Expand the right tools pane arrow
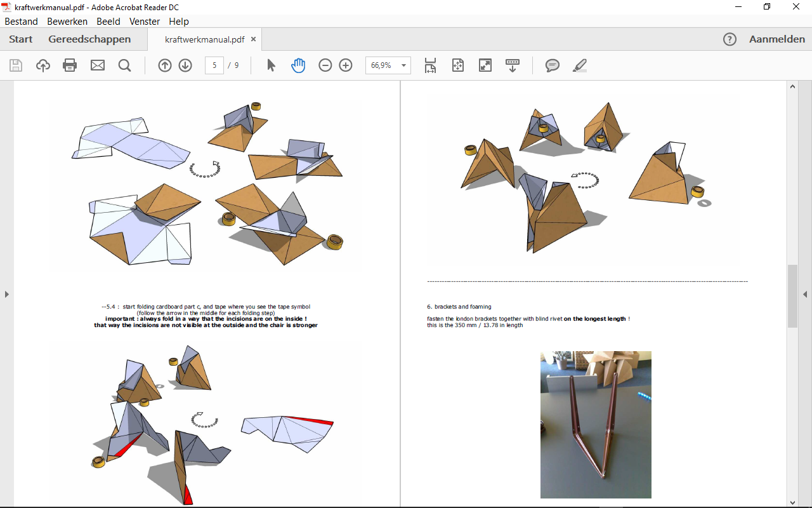 (805, 294)
